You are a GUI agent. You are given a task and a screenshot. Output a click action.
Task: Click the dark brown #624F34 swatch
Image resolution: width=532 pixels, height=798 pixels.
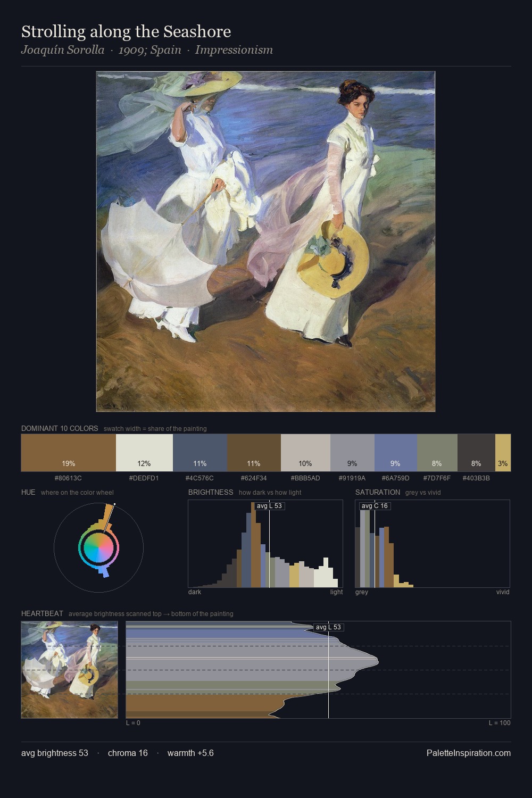coord(254,453)
